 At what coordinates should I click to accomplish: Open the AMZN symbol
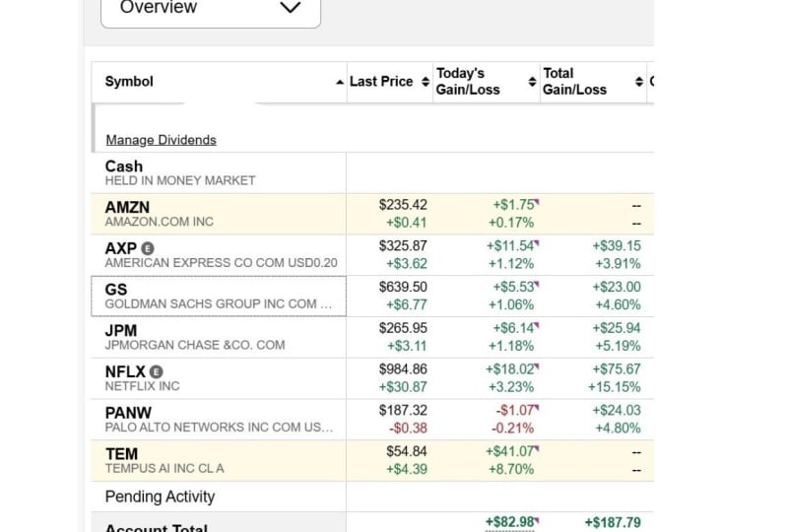pyautogui.click(x=127, y=207)
